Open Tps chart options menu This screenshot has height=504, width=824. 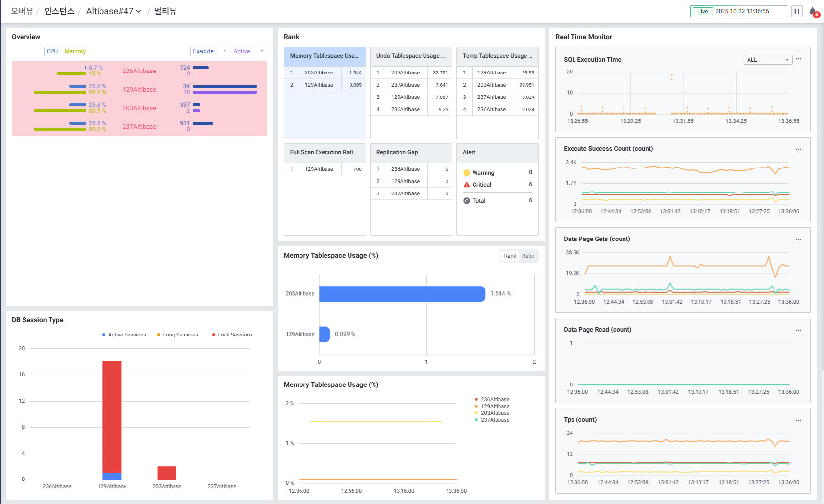tap(798, 420)
